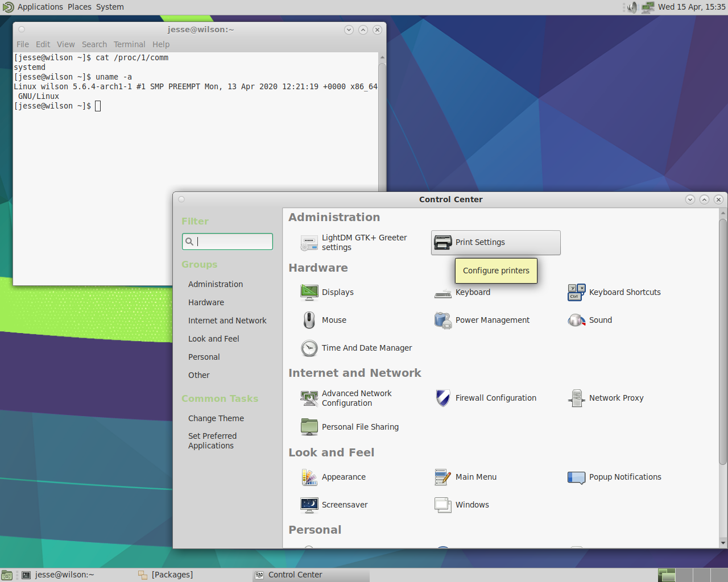Open Network Proxy icon
The image size is (728, 582).
(x=576, y=398)
